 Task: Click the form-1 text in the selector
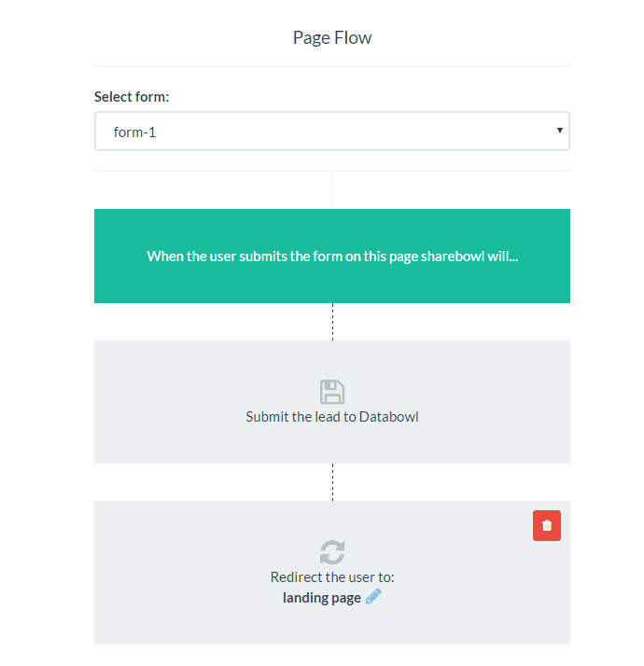pos(134,132)
